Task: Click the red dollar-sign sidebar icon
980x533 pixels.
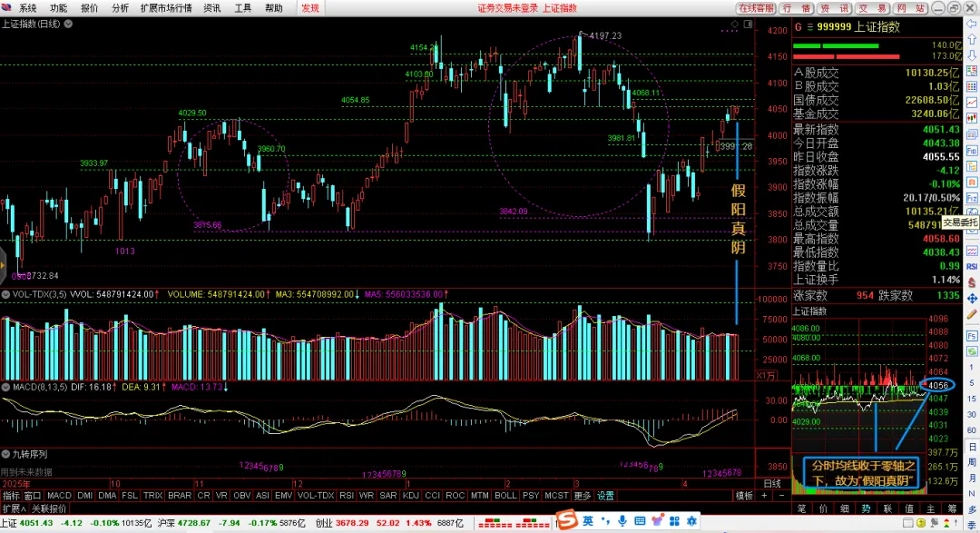Action: pos(972,282)
